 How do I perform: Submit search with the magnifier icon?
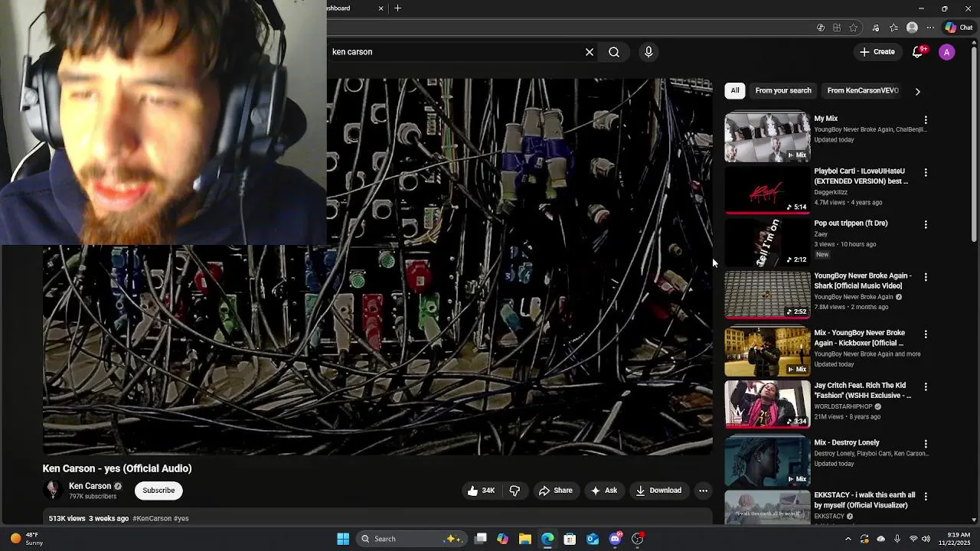pyautogui.click(x=614, y=52)
